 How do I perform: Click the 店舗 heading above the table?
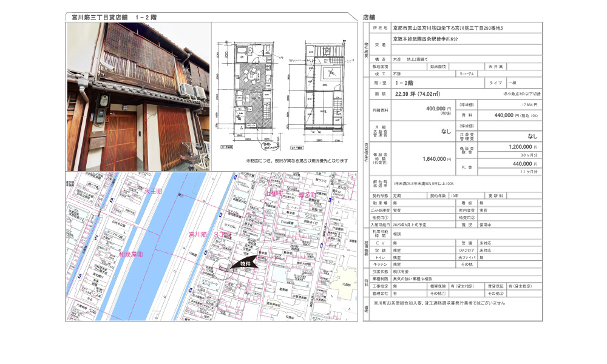[369, 18]
